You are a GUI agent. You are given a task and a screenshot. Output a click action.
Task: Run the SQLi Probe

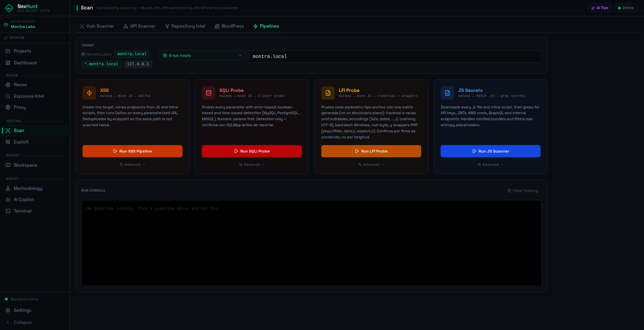pyautogui.click(x=252, y=151)
